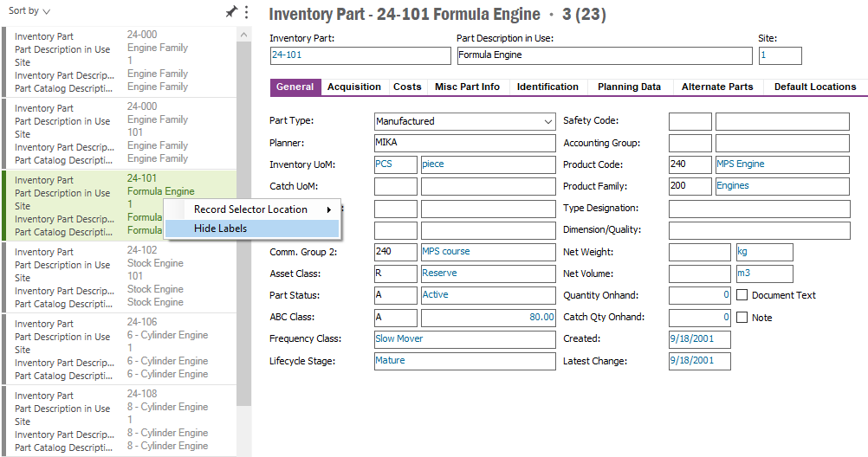The image size is (868, 457).
Task: Open the Alternate Parts tab
Action: point(716,87)
